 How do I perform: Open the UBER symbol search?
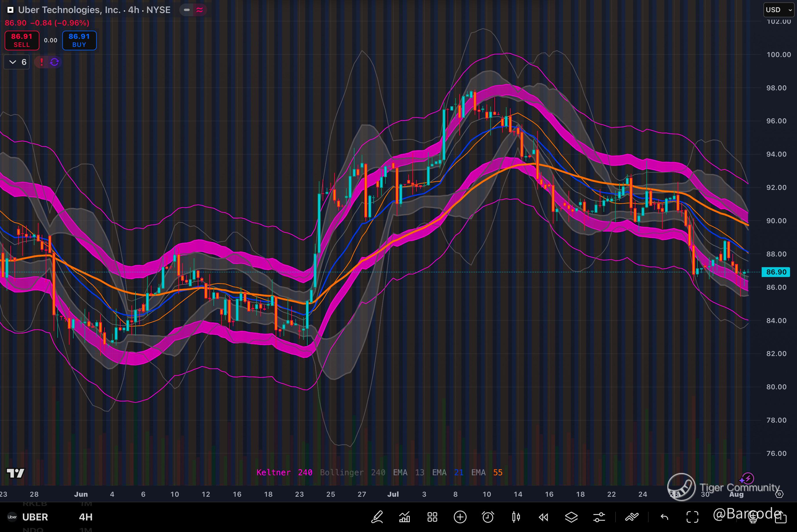point(35,517)
